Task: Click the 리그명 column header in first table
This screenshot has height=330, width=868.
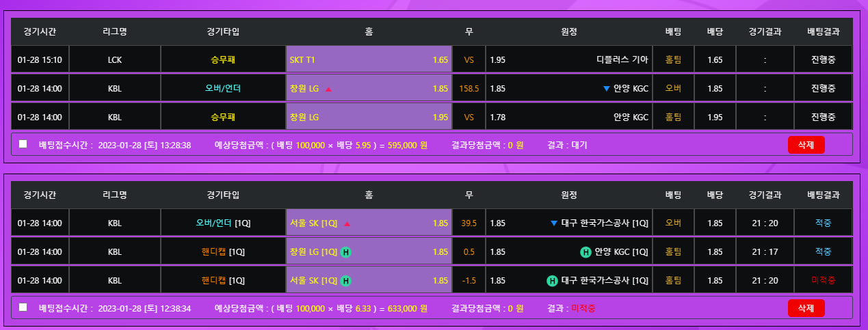Action: pos(115,31)
